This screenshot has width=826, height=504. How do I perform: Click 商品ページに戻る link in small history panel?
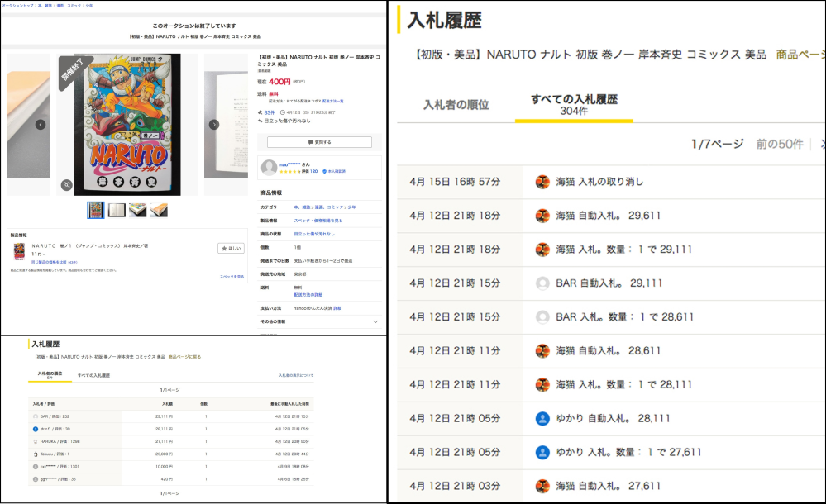(x=184, y=357)
